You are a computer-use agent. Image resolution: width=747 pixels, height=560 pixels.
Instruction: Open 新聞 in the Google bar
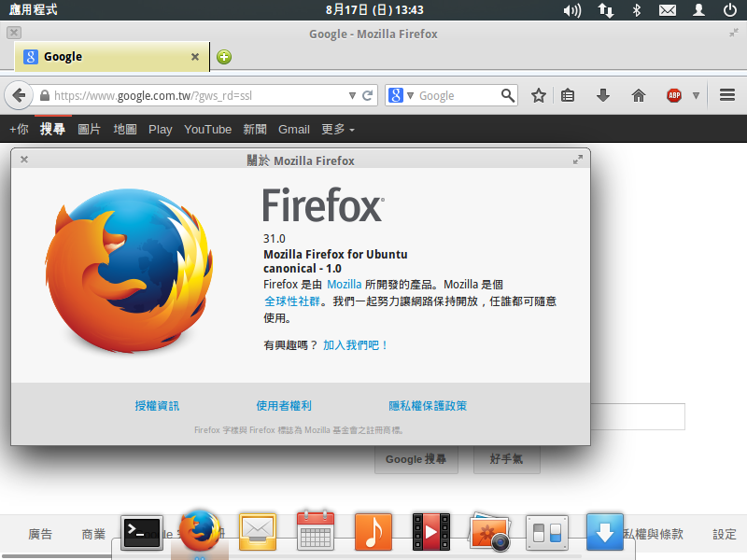tap(255, 129)
